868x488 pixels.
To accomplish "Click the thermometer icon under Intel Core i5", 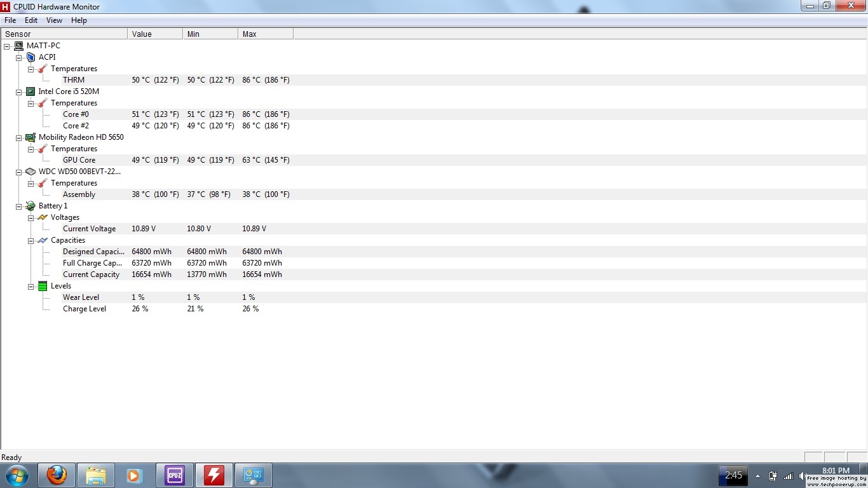I will pos(43,103).
